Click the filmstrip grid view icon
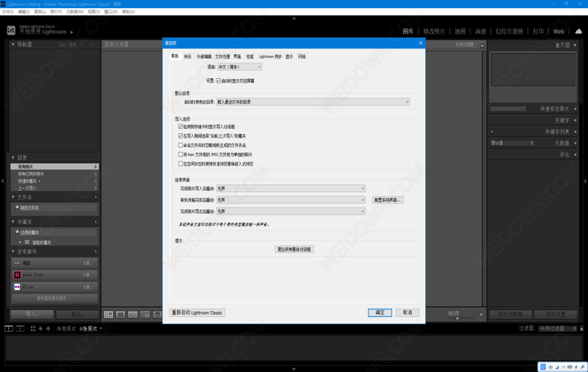The height and width of the screenshot is (372, 588). tap(33, 329)
